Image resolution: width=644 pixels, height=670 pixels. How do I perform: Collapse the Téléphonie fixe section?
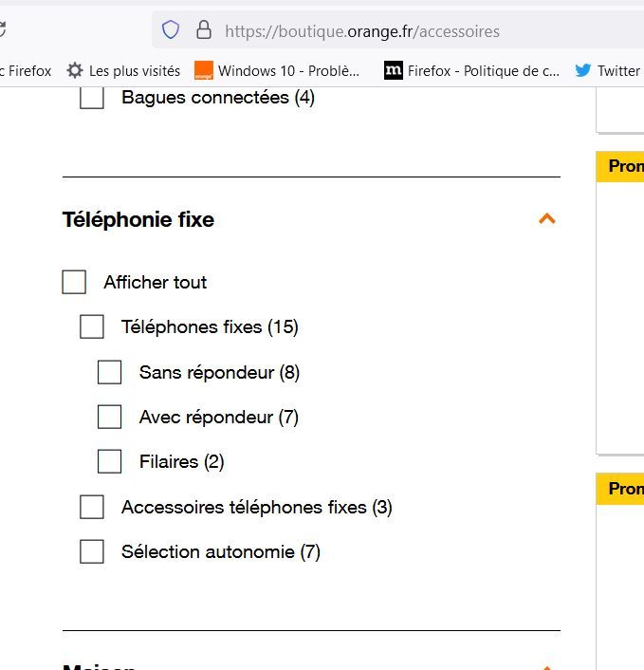[546, 219]
